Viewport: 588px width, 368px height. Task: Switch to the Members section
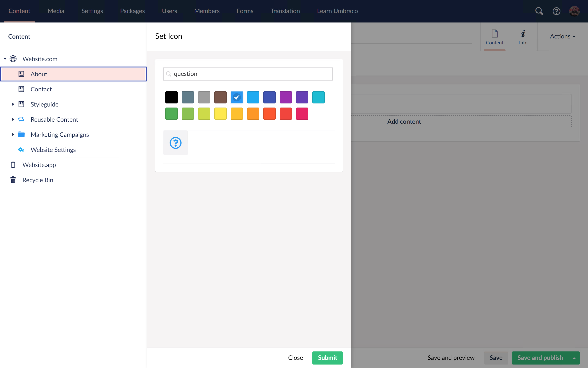(x=207, y=11)
